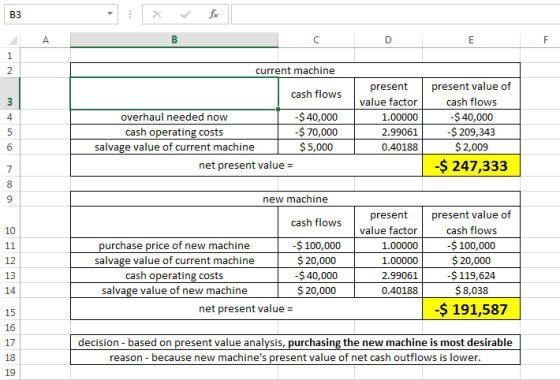Click 'salvage value of new machine' cell

[174, 290]
